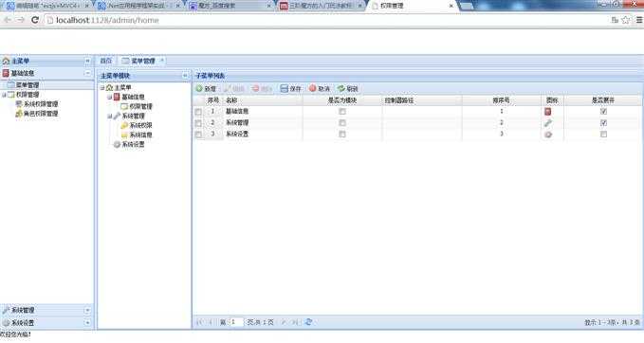Switch to the 权限管理 browser tab

[411, 6]
